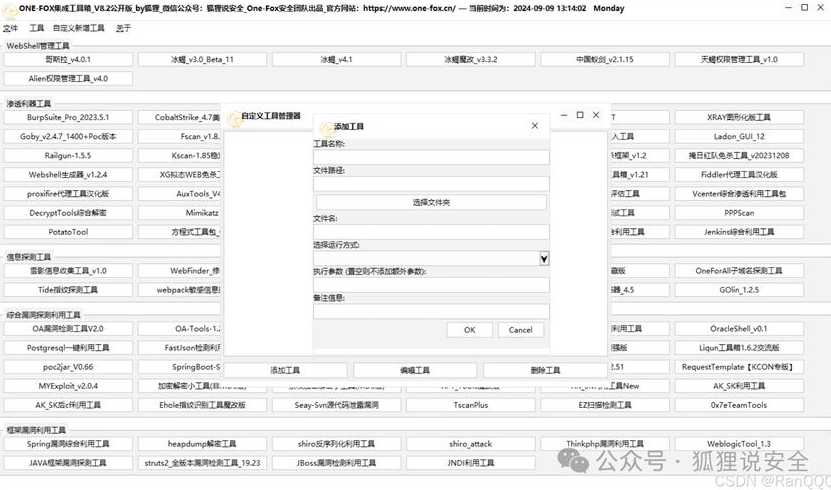831x490 pixels.
Task: Click 删除工具 button in tool manager
Action: [x=545, y=370]
